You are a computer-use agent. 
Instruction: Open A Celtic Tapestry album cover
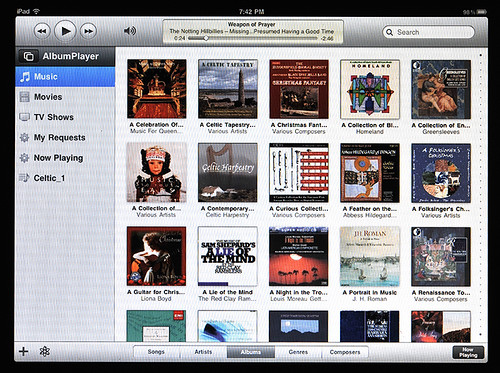[228, 89]
